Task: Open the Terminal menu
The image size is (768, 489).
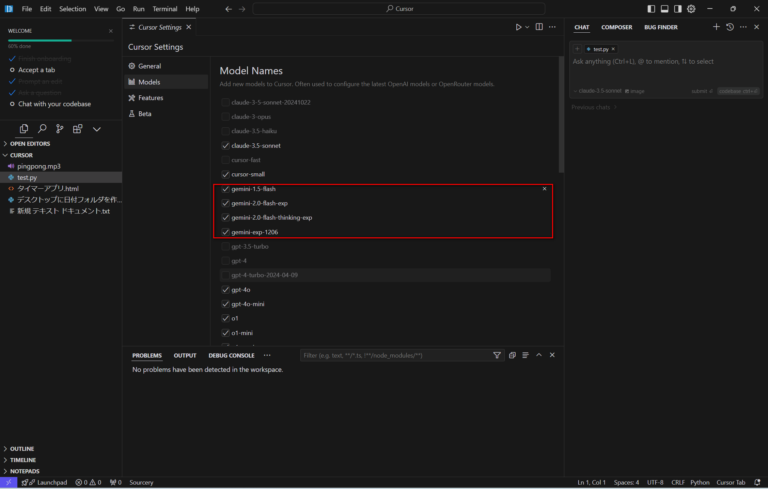Action: [x=164, y=9]
